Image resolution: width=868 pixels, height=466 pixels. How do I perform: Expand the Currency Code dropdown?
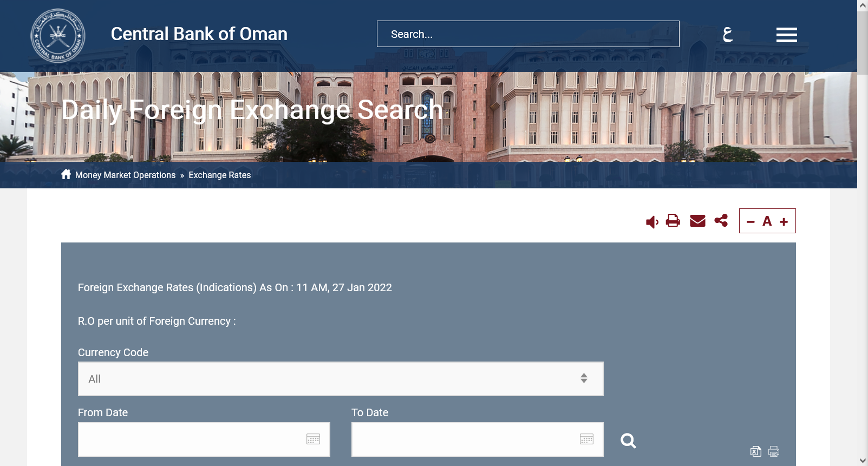[x=341, y=379]
